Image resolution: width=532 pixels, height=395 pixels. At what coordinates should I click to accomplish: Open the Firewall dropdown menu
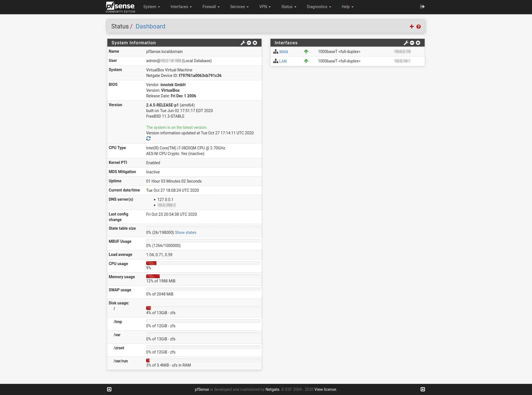pyautogui.click(x=211, y=7)
